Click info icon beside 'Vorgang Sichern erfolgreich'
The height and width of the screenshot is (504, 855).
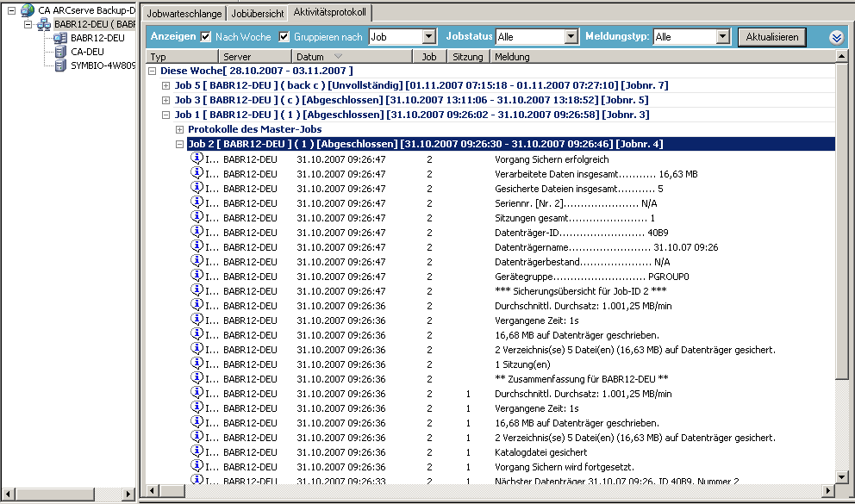click(196, 159)
